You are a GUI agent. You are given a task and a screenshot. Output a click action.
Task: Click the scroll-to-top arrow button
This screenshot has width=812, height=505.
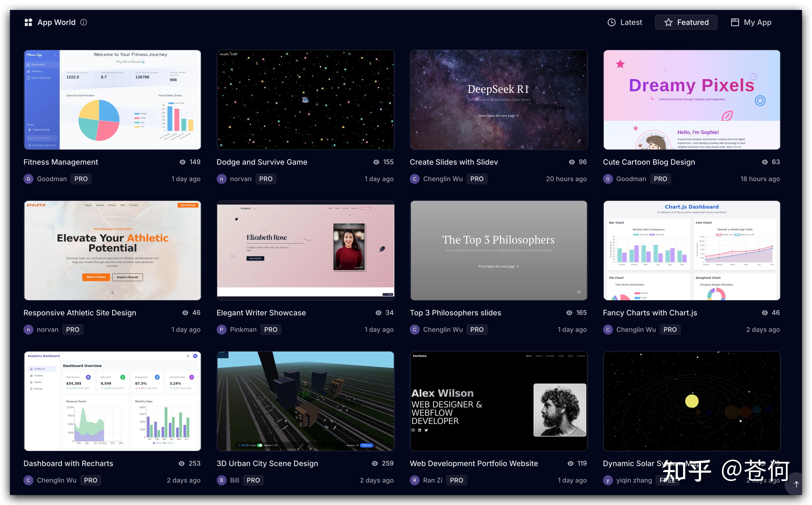796,484
